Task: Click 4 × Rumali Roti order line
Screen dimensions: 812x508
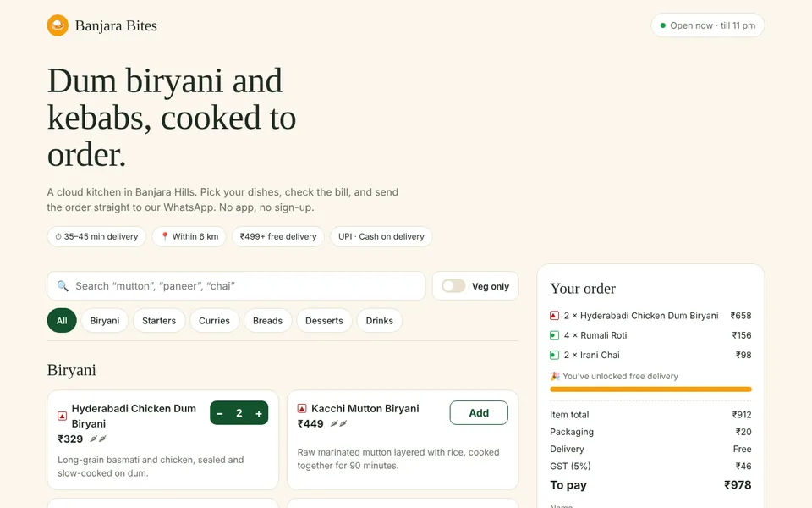Action: 650,335
